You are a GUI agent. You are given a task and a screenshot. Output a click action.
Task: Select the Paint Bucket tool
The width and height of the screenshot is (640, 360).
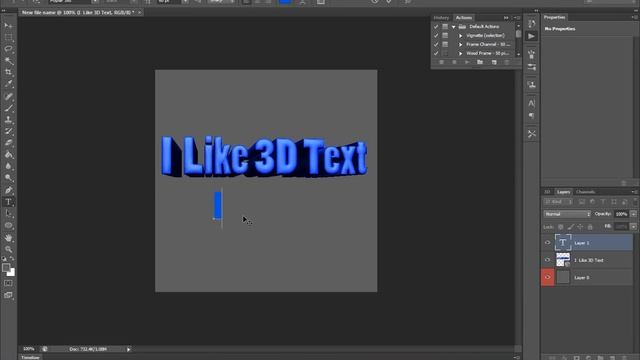coord(8,155)
